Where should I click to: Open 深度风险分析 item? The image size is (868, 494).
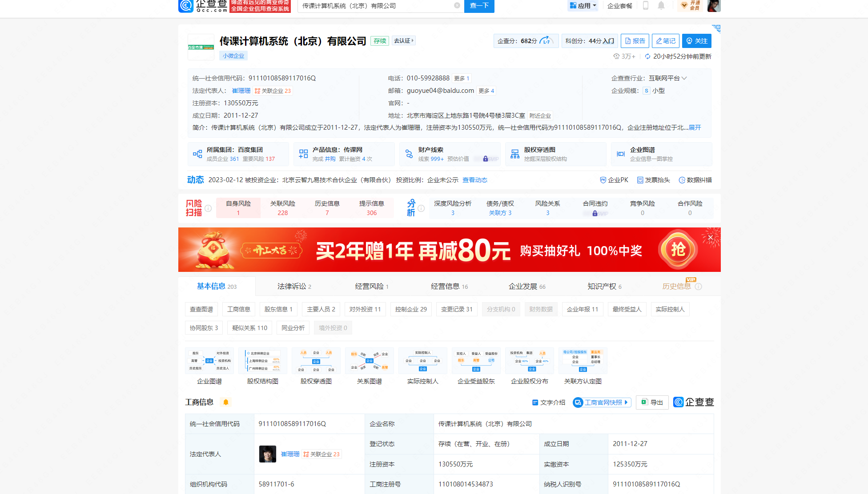[453, 208]
